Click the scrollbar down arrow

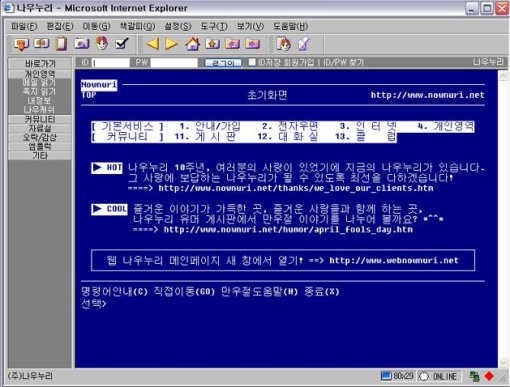coord(503,362)
